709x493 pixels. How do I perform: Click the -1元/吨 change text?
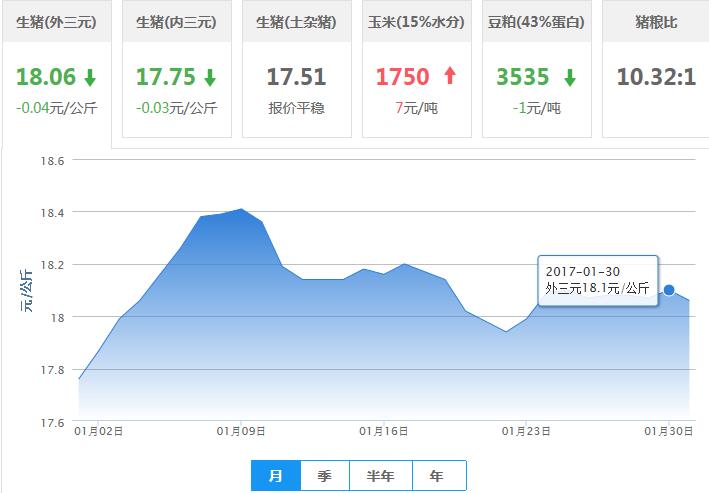click(x=537, y=108)
